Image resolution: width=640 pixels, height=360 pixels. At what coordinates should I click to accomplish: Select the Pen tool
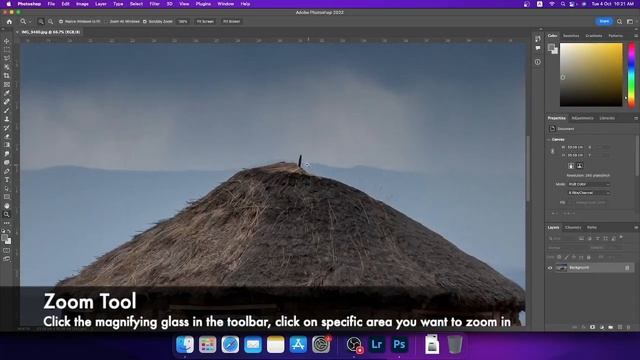(7, 171)
